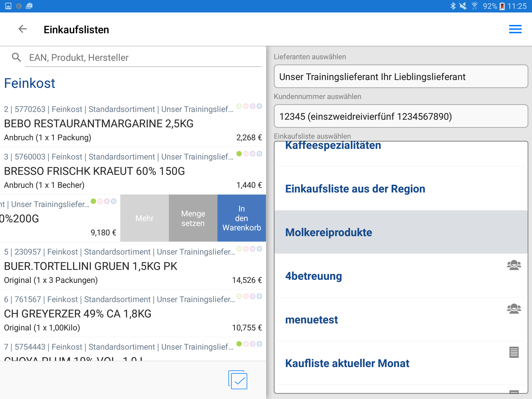Tap green dot on BRESSO FRISCHK item
This screenshot has height=399, width=532.
tap(239, 154)
